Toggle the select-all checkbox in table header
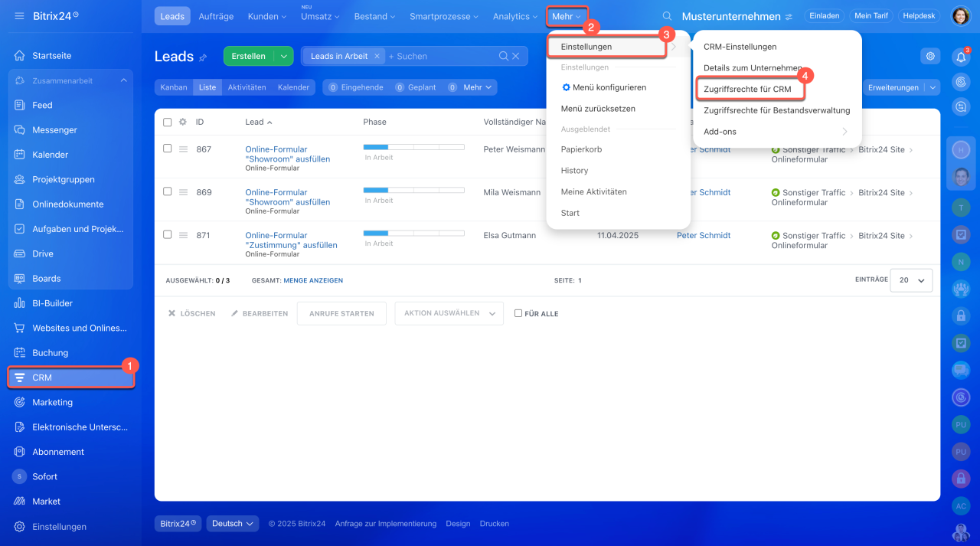The width and height of the screenshot is (980, 546). 168,122
